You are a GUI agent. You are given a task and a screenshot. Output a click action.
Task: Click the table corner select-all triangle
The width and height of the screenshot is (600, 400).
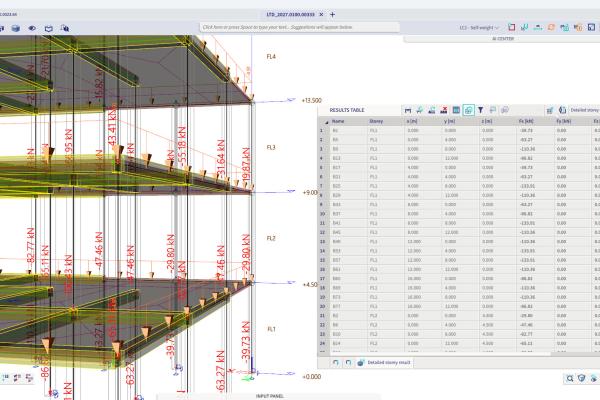coord(326,122)
